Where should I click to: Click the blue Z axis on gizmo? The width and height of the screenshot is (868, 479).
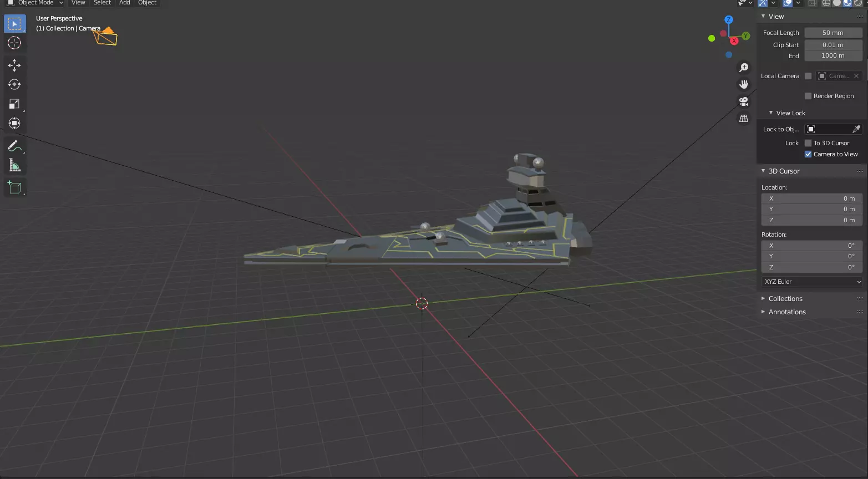click(x=729, y=19)
